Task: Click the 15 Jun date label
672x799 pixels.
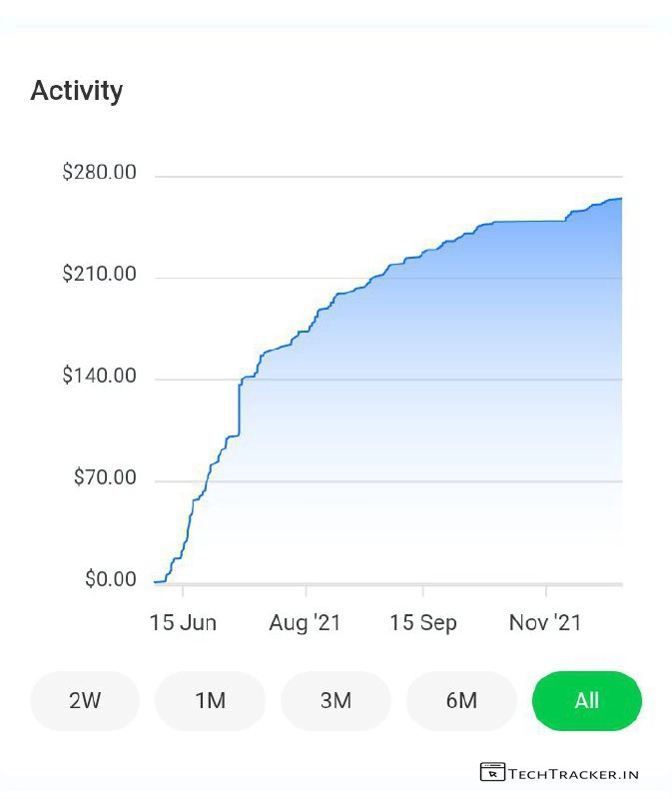Action: point(183,623)
